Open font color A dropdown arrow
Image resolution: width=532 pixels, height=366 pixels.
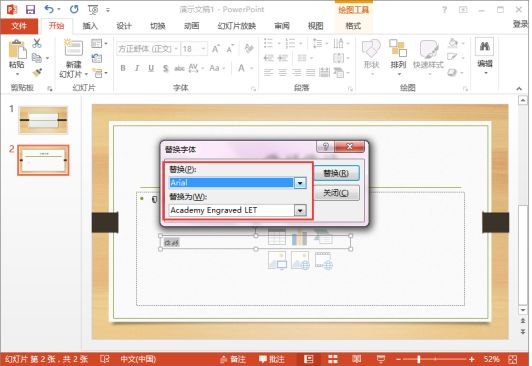pyautogui.click(x=252, y=69)
